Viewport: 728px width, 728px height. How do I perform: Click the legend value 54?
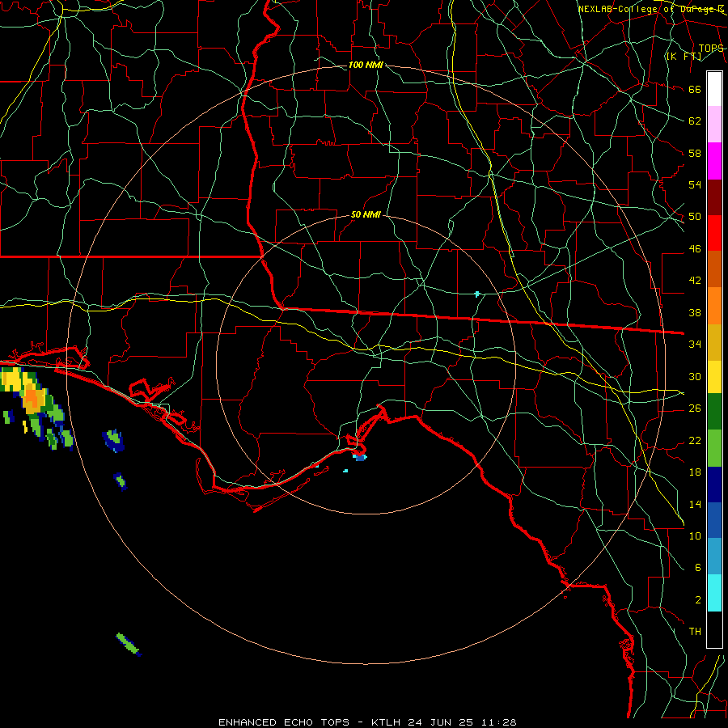coord(695,184)
